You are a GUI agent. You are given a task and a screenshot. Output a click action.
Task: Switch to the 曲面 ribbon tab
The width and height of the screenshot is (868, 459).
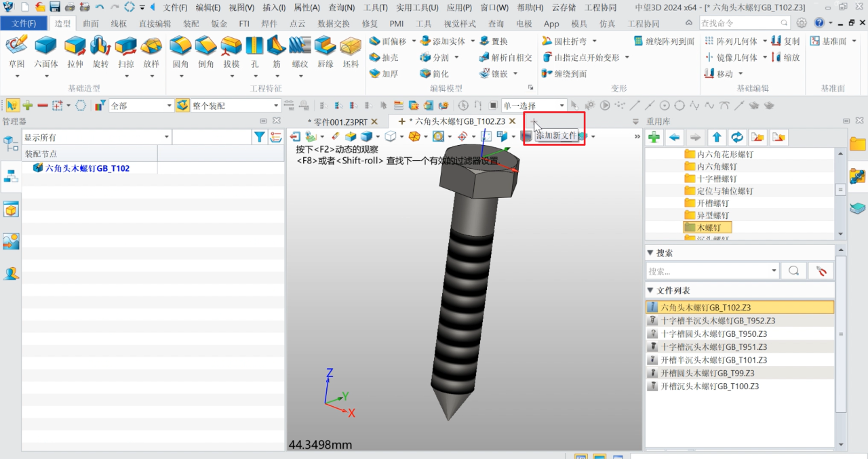pos(90,23)
